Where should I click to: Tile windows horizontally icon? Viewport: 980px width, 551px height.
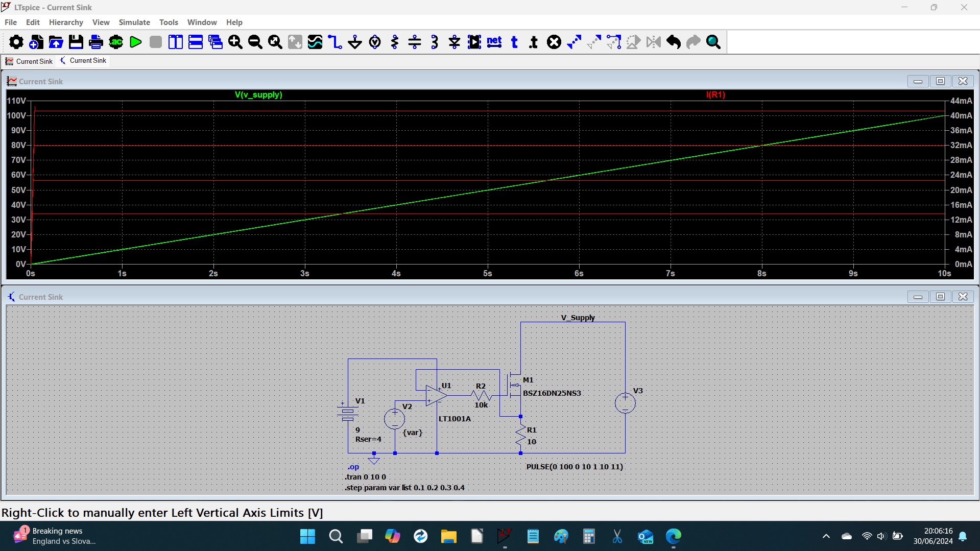pyautogui.click(x=196, y=42)
